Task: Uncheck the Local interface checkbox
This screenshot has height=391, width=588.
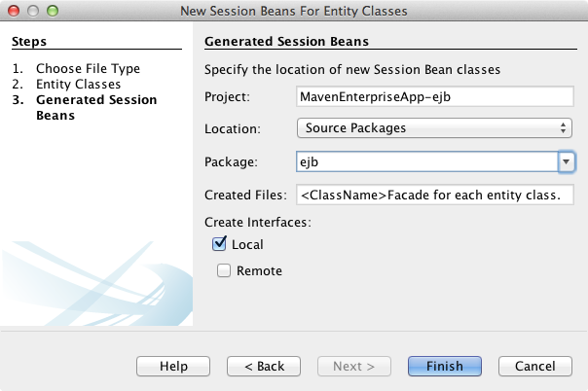Action: (219, 245)
